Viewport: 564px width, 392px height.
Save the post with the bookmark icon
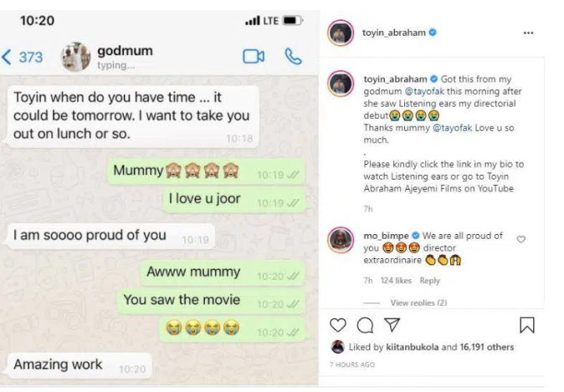(527, 325)
